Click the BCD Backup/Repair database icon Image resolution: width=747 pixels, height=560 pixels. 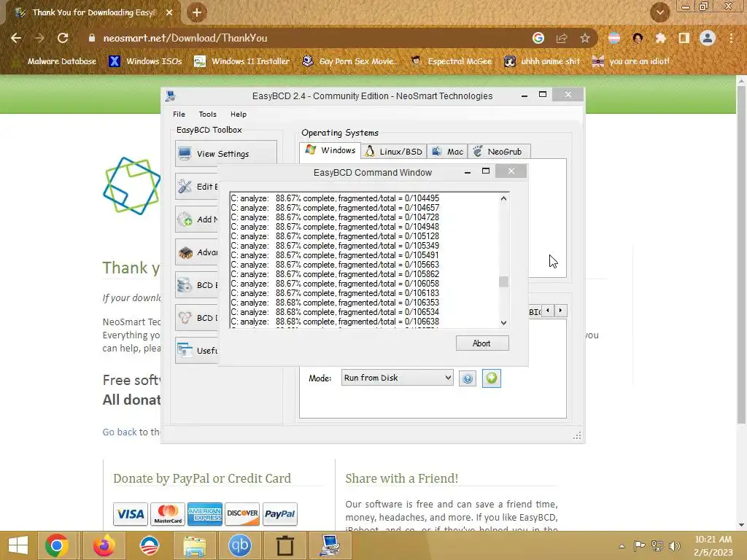coord(185,285)
